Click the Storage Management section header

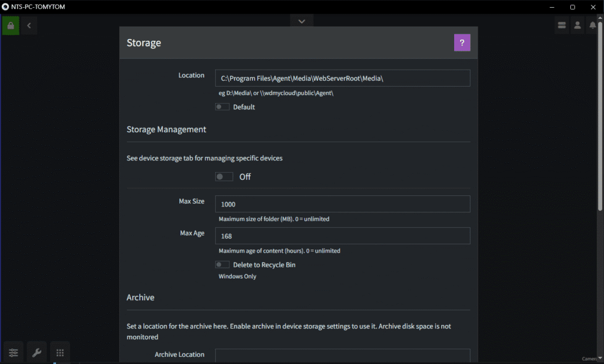tap(166, 129)
